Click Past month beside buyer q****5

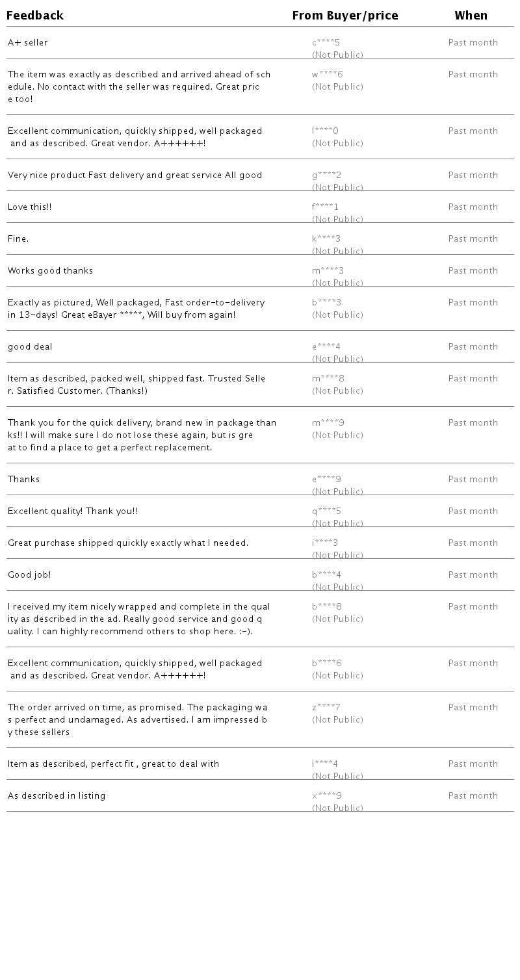[x=473, y=511]
